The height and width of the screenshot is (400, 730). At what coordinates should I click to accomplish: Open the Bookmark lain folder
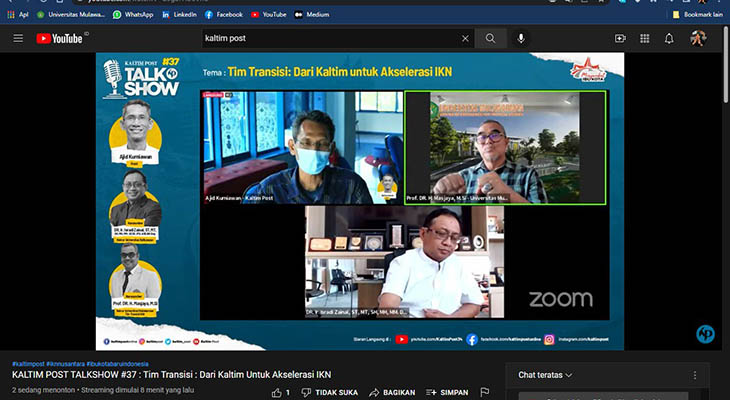tap(697, 14)
